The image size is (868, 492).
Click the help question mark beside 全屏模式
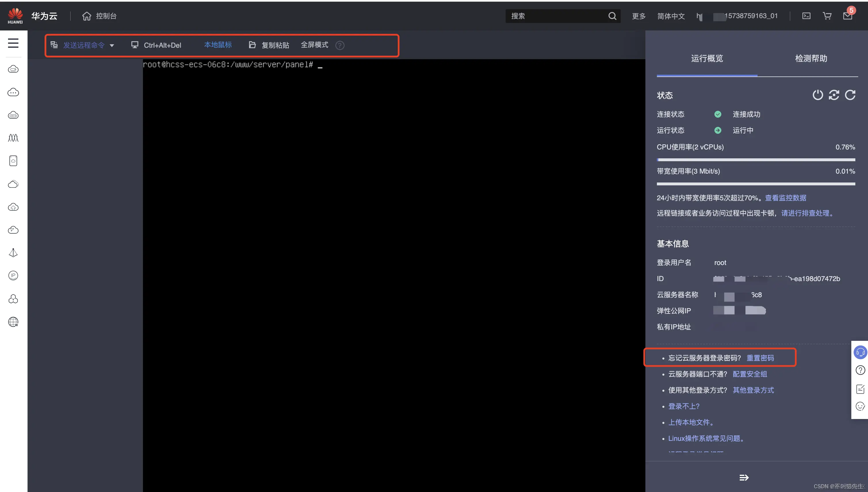click(339, 45)
